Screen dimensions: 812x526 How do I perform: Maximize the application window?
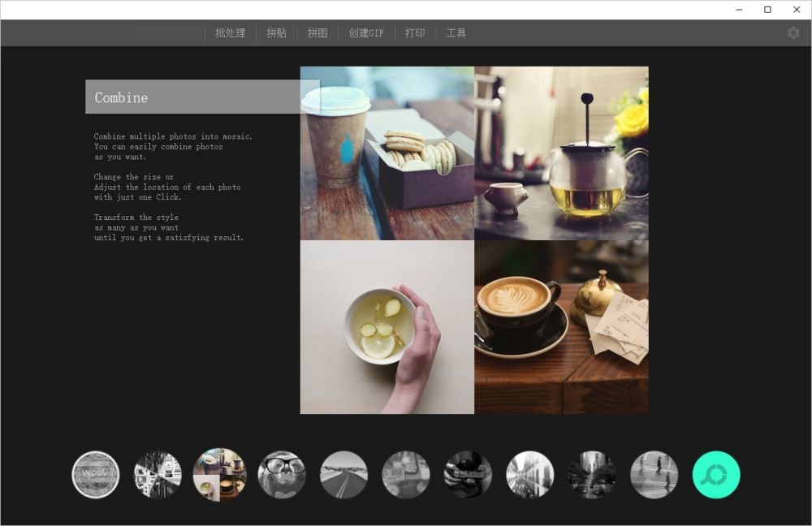coord(767,10)
